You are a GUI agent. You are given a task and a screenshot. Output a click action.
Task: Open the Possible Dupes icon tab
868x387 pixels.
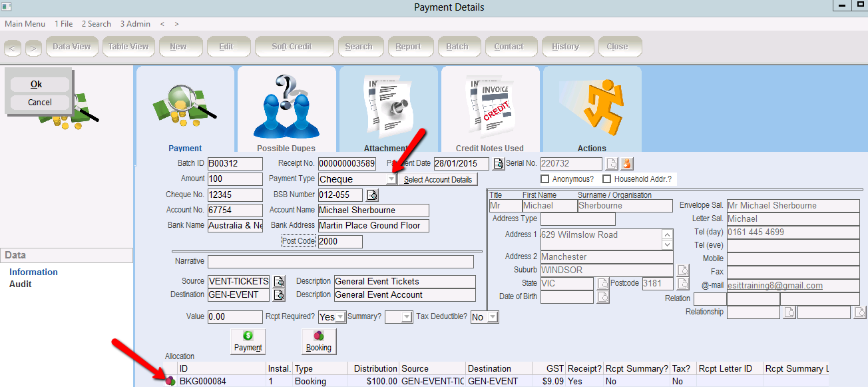(x=287, y=107)
